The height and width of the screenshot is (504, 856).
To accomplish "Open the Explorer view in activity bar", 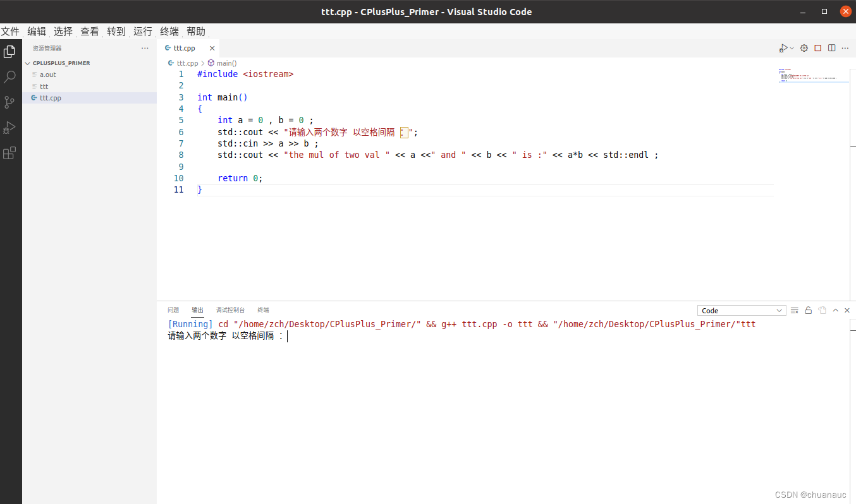I will pyautogui.click(x=9, y=52).
